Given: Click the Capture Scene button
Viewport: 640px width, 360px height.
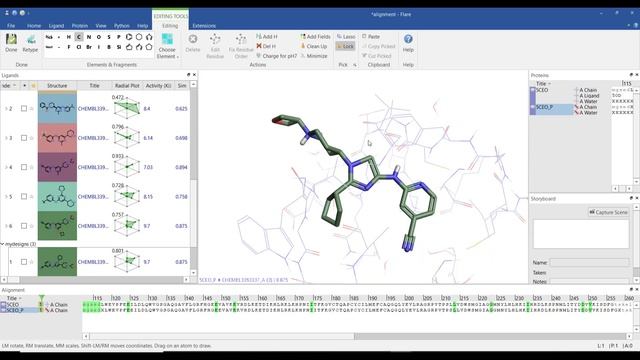Looking at the screenshot, I should click(x=608, y=212).
